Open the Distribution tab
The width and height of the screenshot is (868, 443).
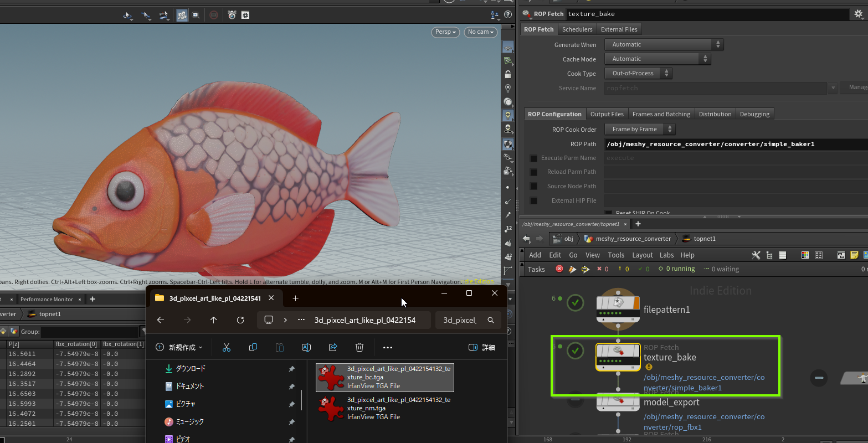[715, 114]
